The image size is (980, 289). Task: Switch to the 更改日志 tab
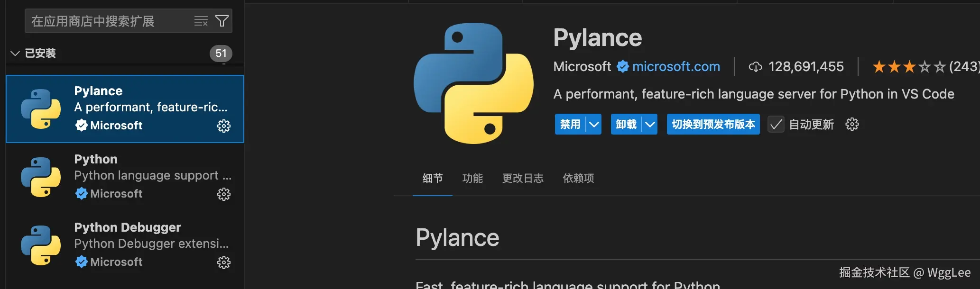(523, 178)
